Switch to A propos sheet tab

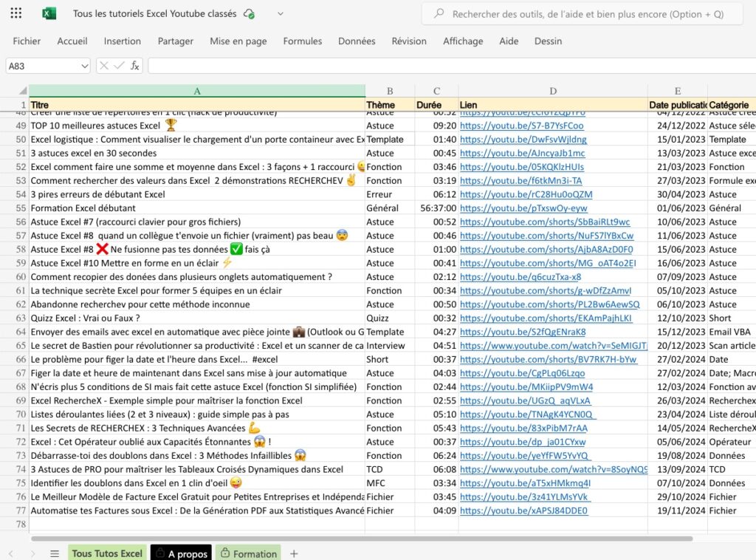pyautogui.click(x=182, y=553)
